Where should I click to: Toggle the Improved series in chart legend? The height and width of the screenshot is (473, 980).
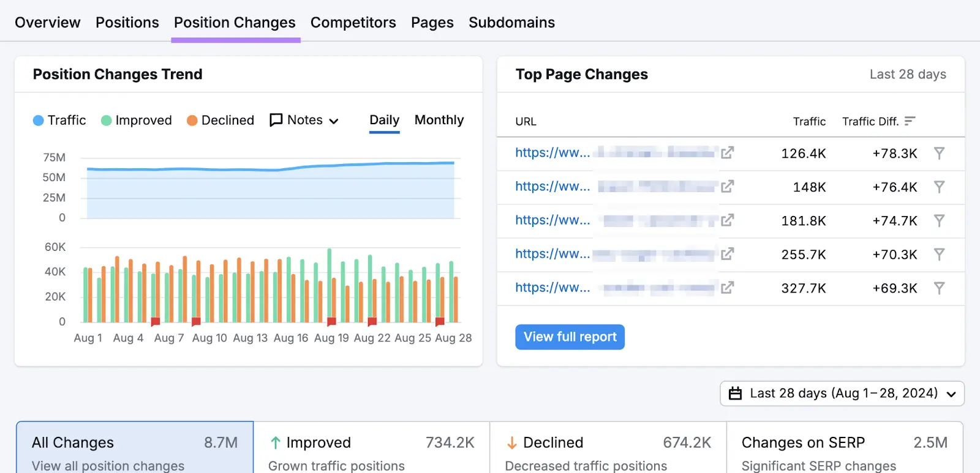[136, 121]
